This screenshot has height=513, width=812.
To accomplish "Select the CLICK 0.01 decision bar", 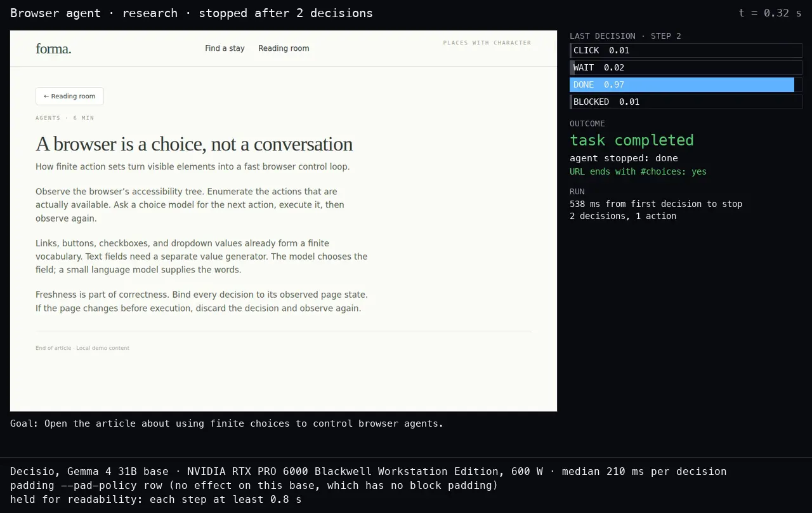I will click(x=686, y=50).
